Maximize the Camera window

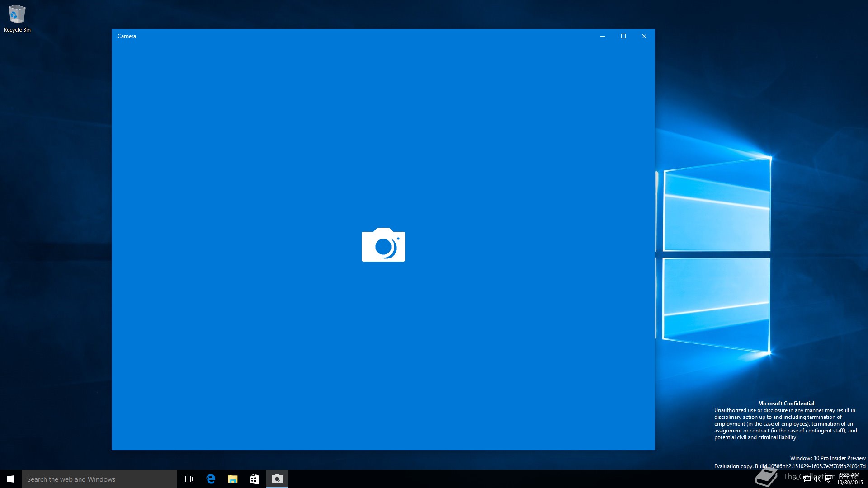tap(623, 36)
